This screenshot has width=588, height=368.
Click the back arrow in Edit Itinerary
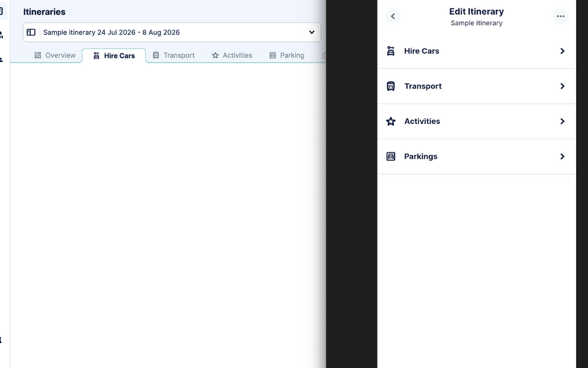[x=393, y=16]
